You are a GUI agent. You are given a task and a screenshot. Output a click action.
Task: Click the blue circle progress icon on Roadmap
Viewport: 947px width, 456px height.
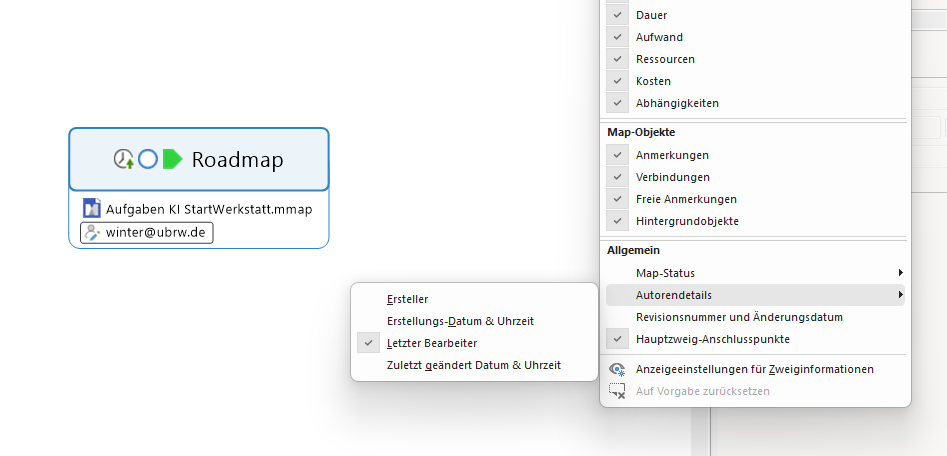coord(148,159)
